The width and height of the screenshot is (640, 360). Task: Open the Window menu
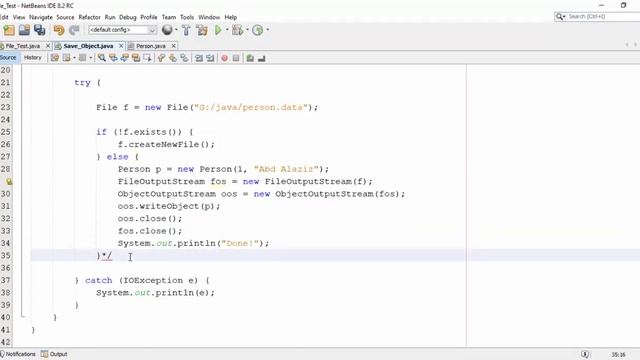(x=209, y=17)
